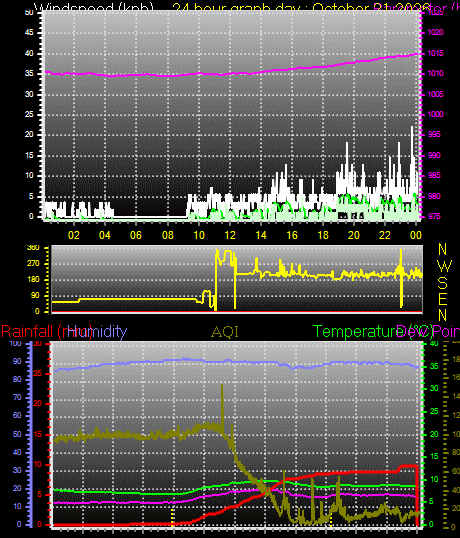This screenshot has height=538, width=460.
Task: Click 1020 on the magenta barometer axis
Action: click(x=435, y=33)
